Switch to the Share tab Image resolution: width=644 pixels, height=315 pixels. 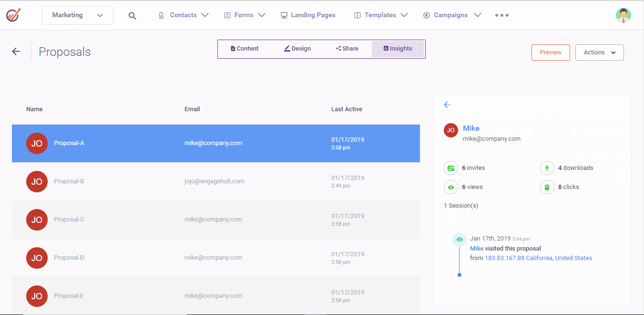point(347,49)
